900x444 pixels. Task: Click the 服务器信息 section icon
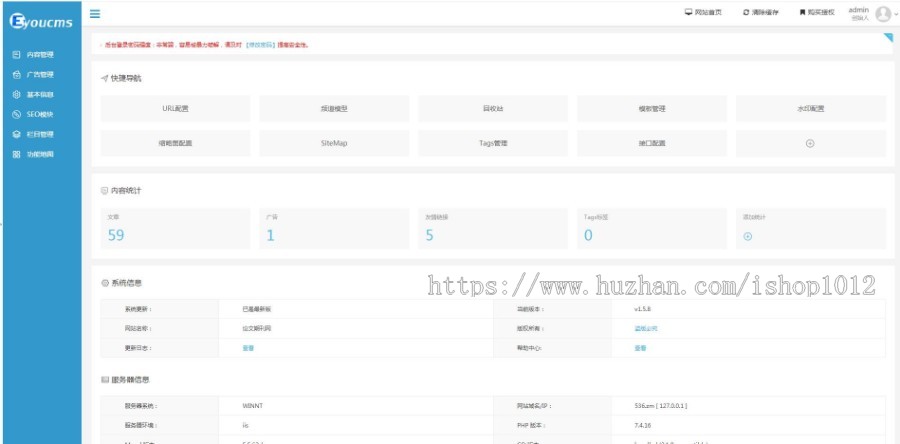[x=104, y=380]
